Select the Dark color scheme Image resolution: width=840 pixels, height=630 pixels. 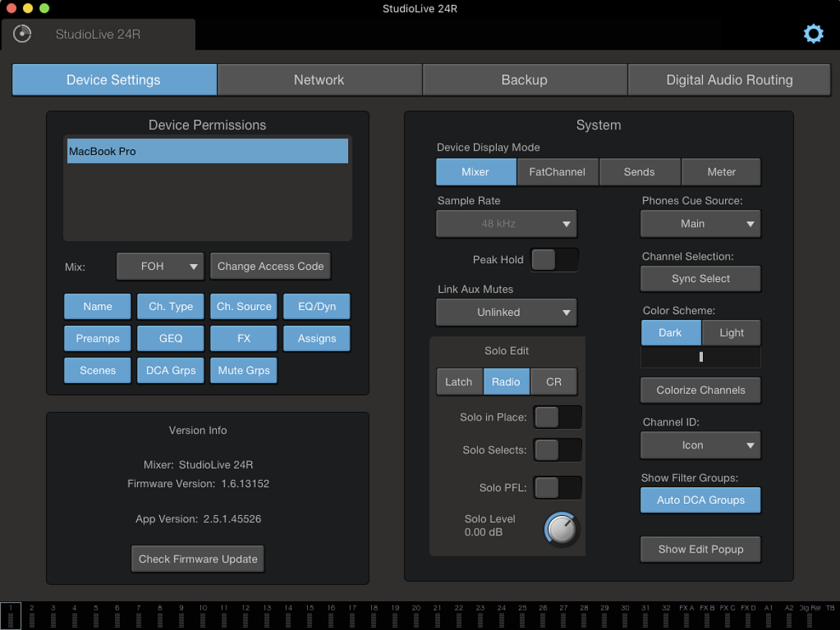671,333
